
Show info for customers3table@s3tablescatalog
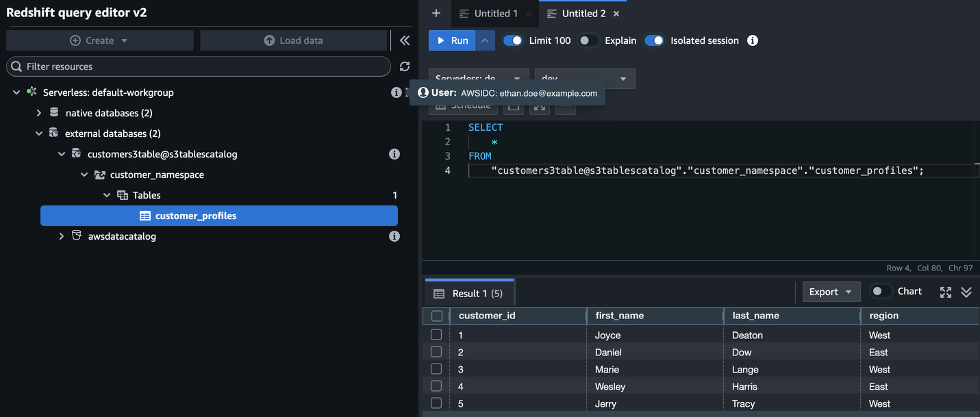(394, 154)
